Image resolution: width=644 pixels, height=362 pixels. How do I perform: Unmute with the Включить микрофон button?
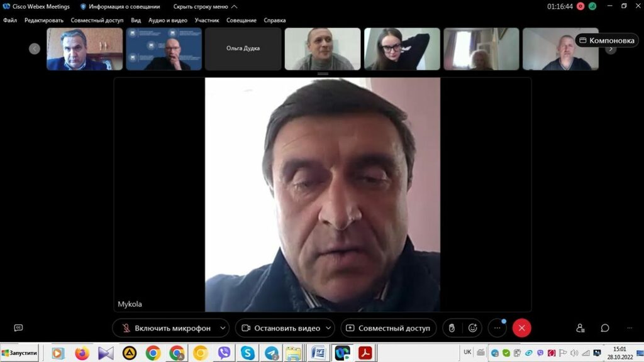tap(165, 328)
